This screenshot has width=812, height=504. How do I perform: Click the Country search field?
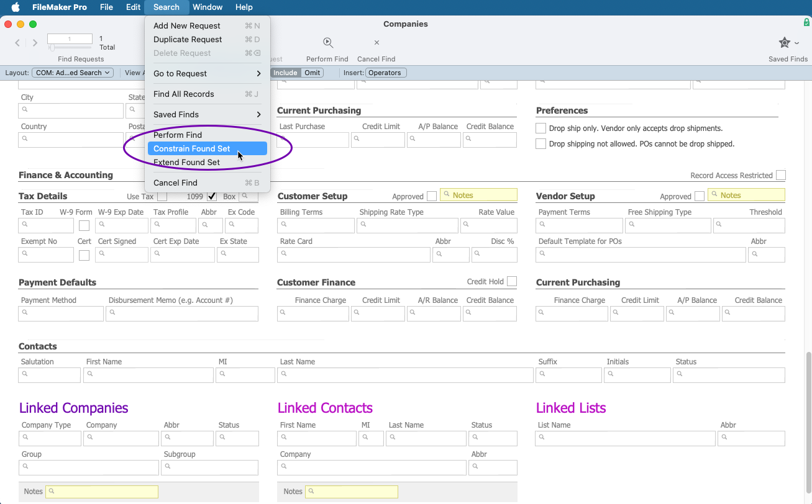71,140
